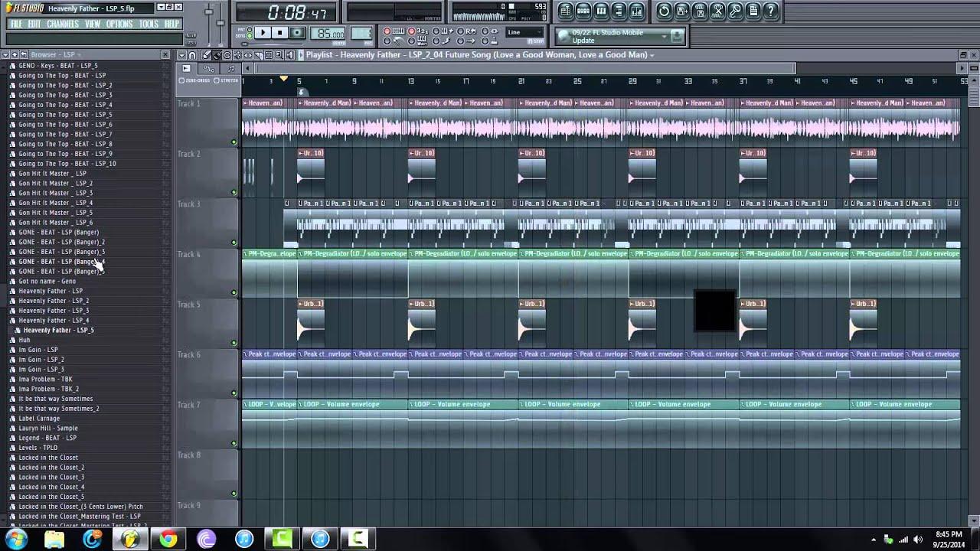
Task: Adjust the main volume slider
Action: [209, 11]
